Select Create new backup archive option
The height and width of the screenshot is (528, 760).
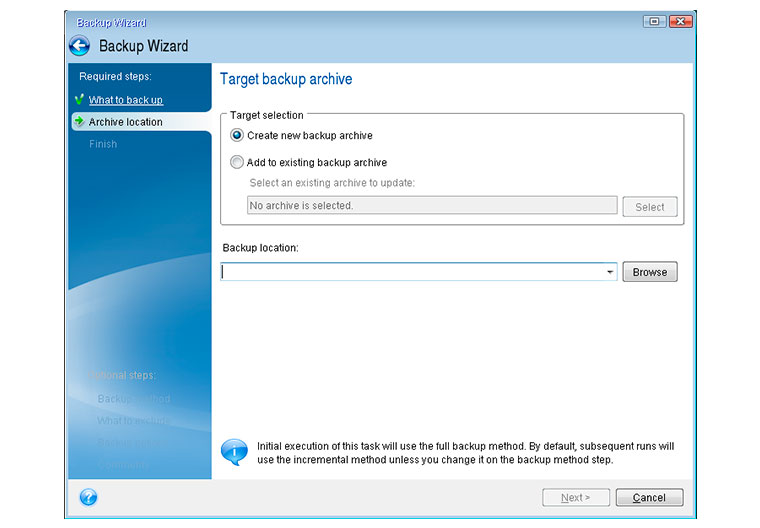(x=237, y=135)
